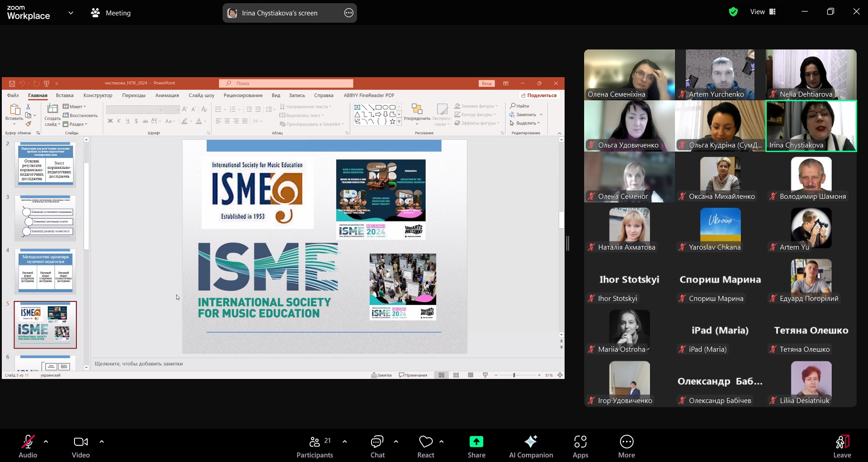Switch to slide sorter view icon
The height and width of the screenshot is (462, 868).
tap(456, 375)
